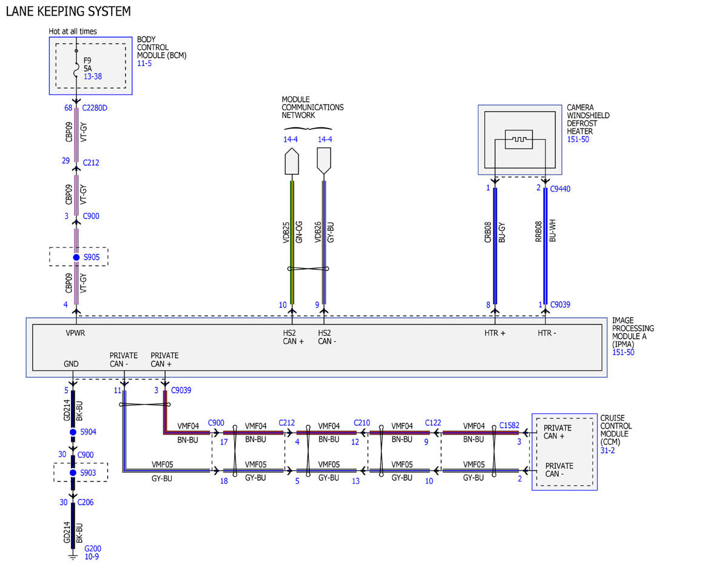The width and height of the screenshot is (728, 562).
Task: Click the CRUISE CONTROL MODULE (CCM) label
Action: point(617,430)
